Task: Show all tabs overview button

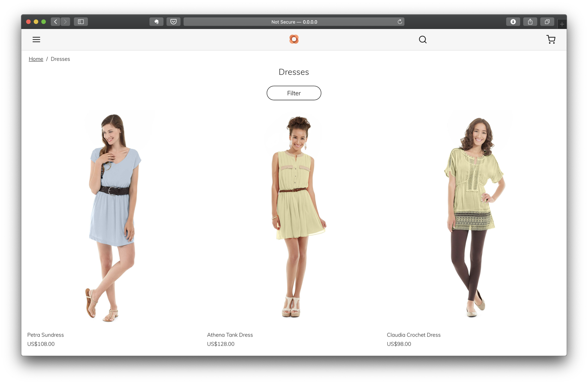Action: click(x=547, y=21)
